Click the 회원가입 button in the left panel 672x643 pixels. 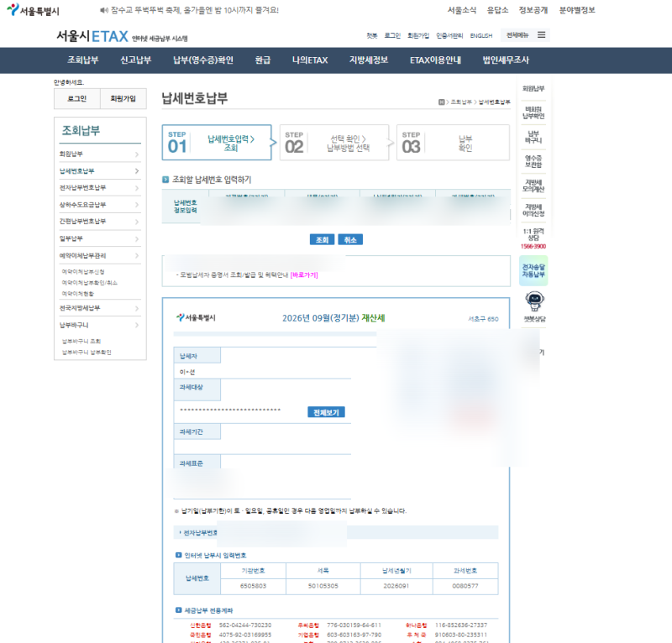(123, 98)
